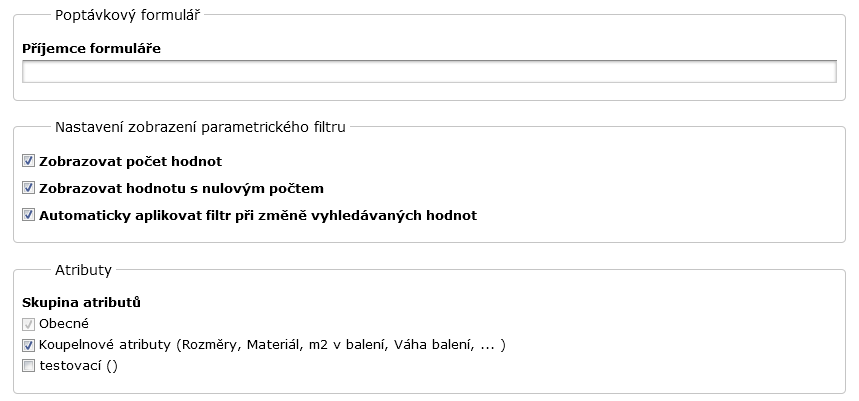Click the 'Zobrazovat počet hodnot' label text
The image size is (859, 401).
click(130, 161)
